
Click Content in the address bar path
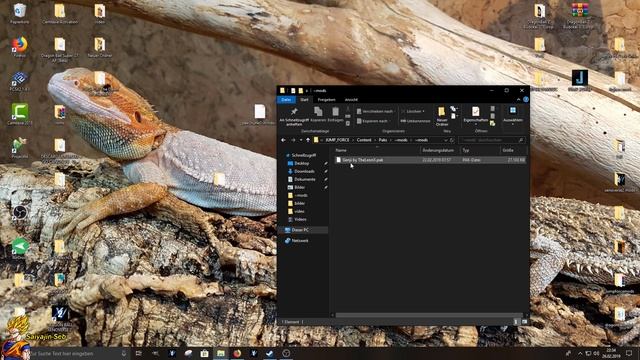coord(364,140)
